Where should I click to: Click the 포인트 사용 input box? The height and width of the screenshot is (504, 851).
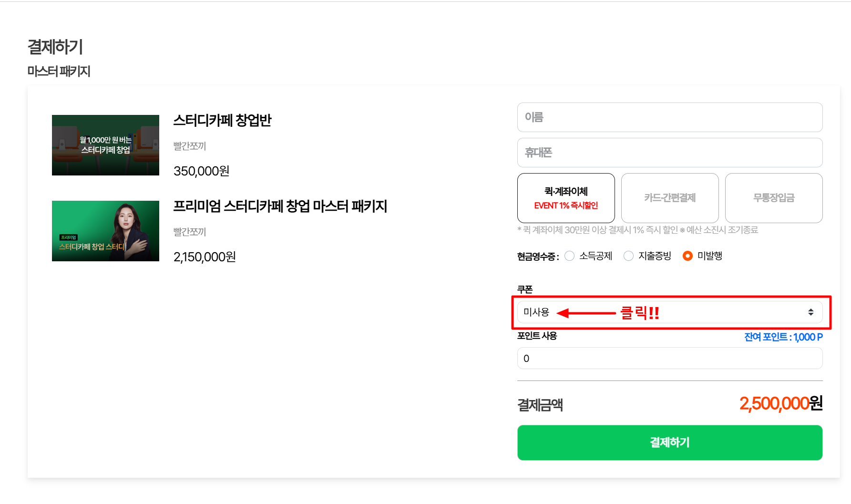point(670,358)
